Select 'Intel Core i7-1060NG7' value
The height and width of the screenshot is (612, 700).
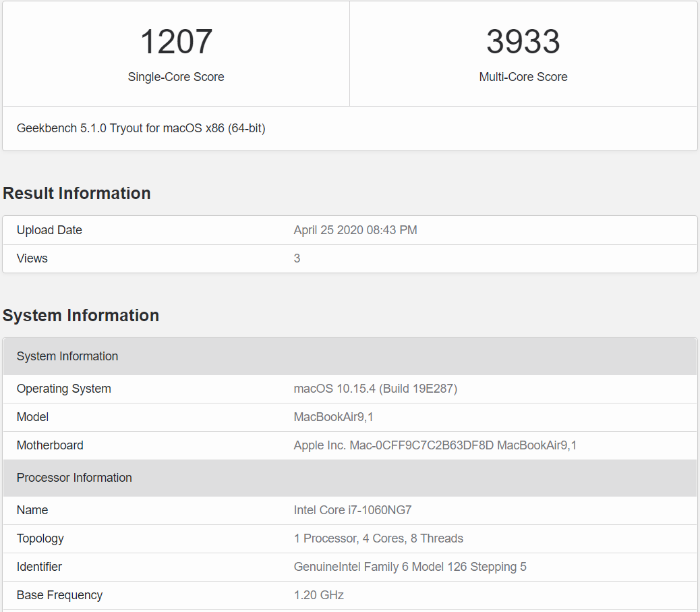(x=353, y=510)
